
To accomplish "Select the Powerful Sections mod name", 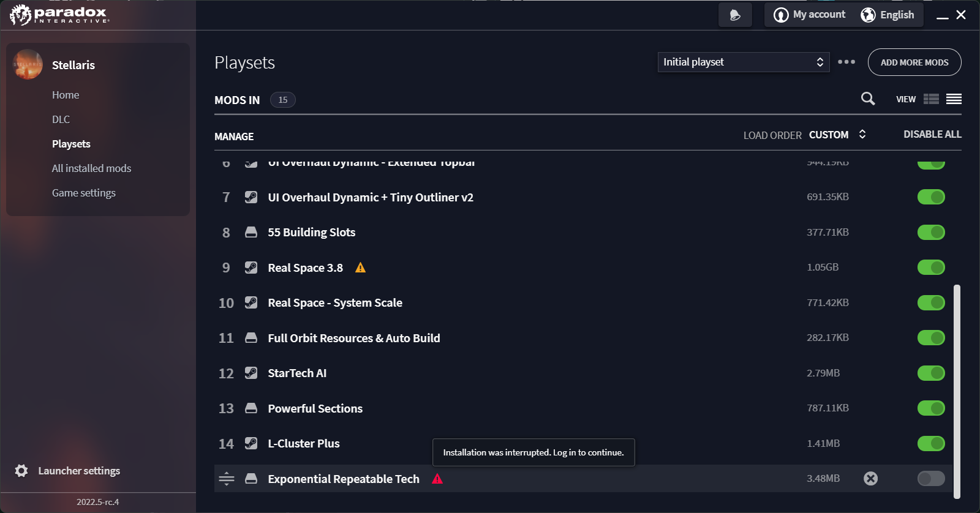I will [x=315, y=408].
